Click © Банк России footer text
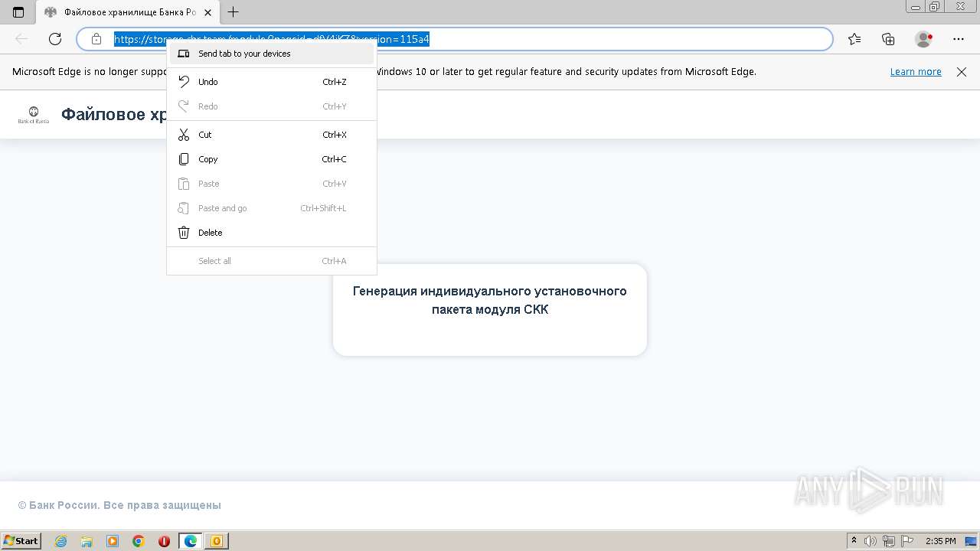This screenshot has height=551, width=980. 119,505
